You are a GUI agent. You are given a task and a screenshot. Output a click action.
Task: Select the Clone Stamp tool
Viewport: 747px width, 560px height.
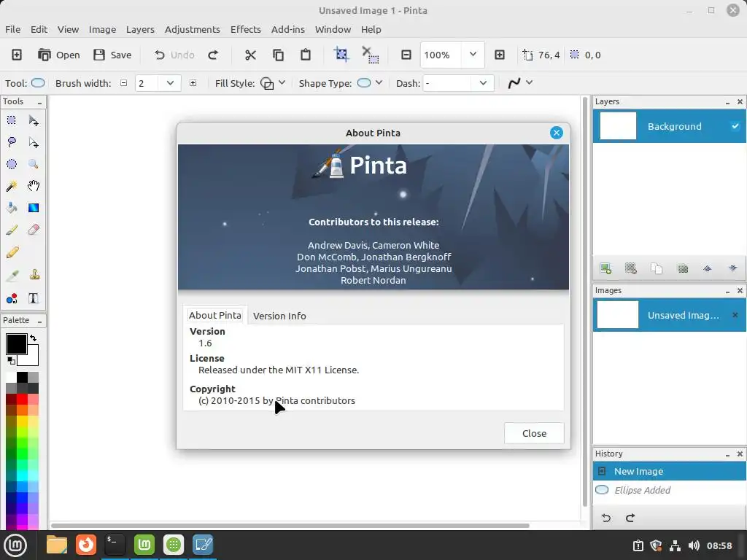click(x=34, y=275)
